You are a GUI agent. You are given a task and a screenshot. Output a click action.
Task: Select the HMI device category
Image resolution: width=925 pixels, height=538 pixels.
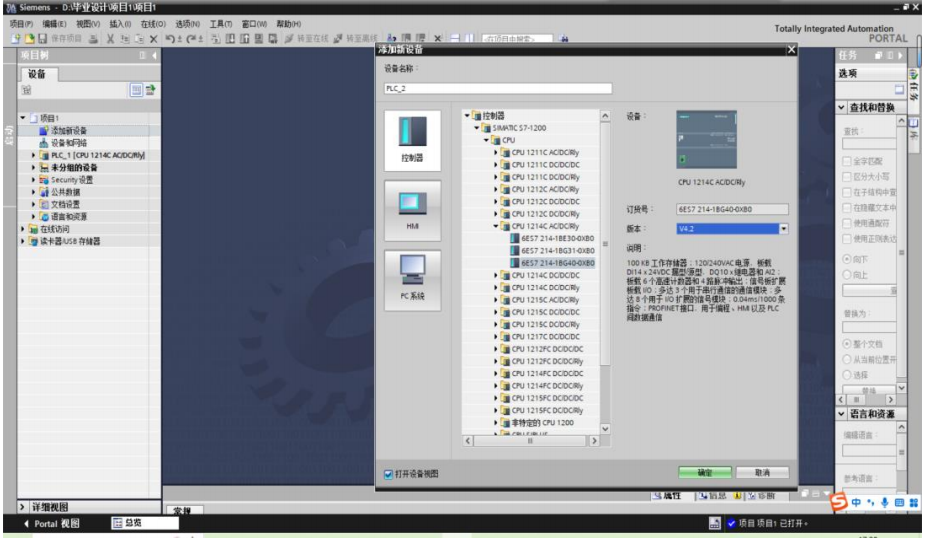coord(412,211)
